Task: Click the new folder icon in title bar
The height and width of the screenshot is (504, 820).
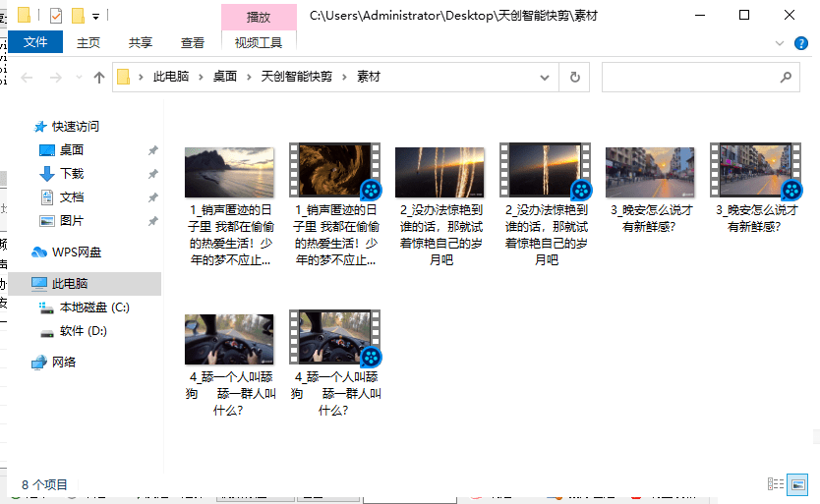Action: point(78,16)
